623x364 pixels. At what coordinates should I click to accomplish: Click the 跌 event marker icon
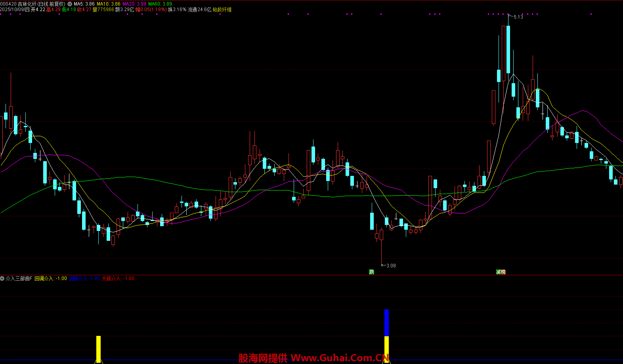pyautogui.click(x=371, y=272)
